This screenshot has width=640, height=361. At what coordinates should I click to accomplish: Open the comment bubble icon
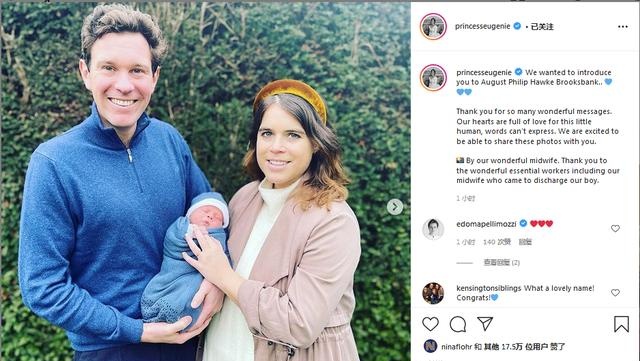coord(458,324)
